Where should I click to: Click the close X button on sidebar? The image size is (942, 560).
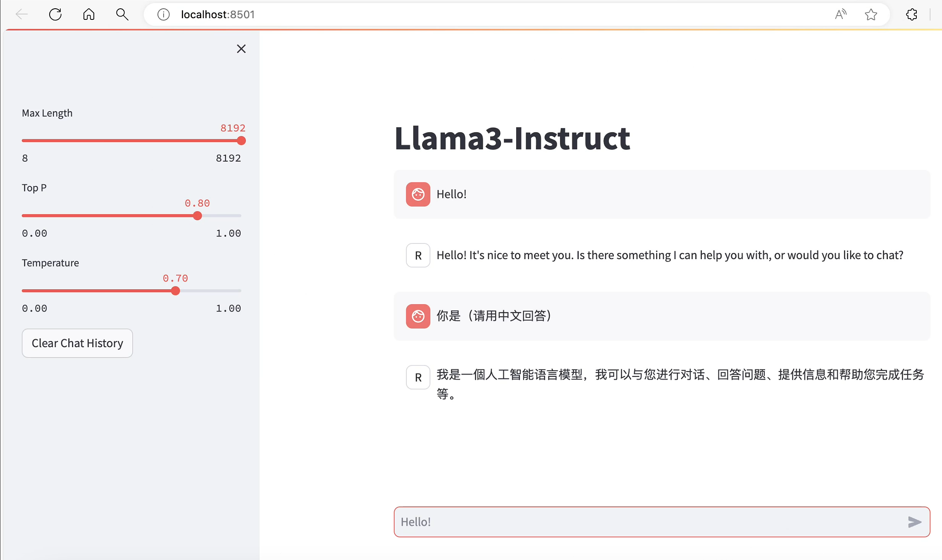(x=241, y=48)
